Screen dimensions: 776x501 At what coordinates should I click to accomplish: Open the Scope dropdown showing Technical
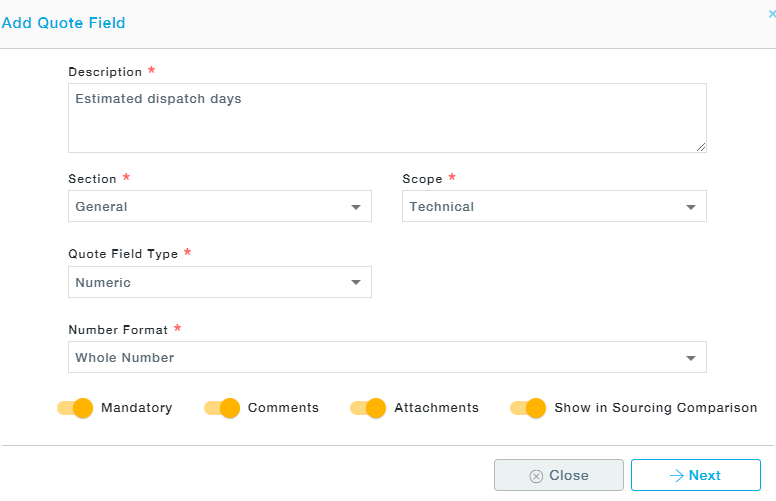point(554,206)
